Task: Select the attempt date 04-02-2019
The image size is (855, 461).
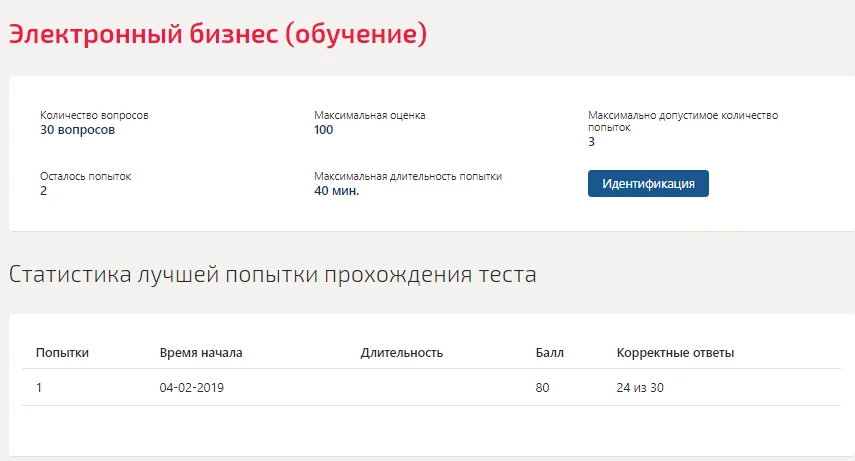Action: point(191,388)
